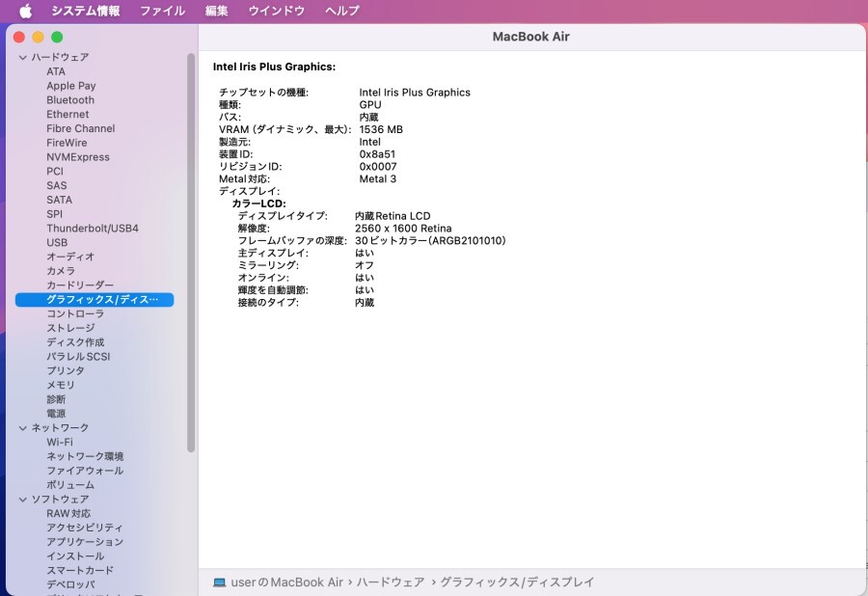Select プリンタ in the sidebar
The image size is (868, 596).
click(66, 370)
